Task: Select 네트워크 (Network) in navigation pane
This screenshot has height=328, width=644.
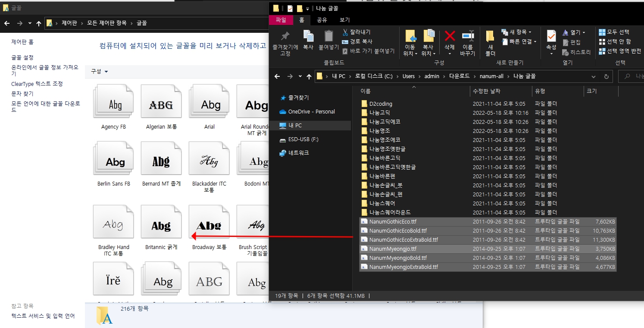Action: pyautogui.click(x=294, y=153)
